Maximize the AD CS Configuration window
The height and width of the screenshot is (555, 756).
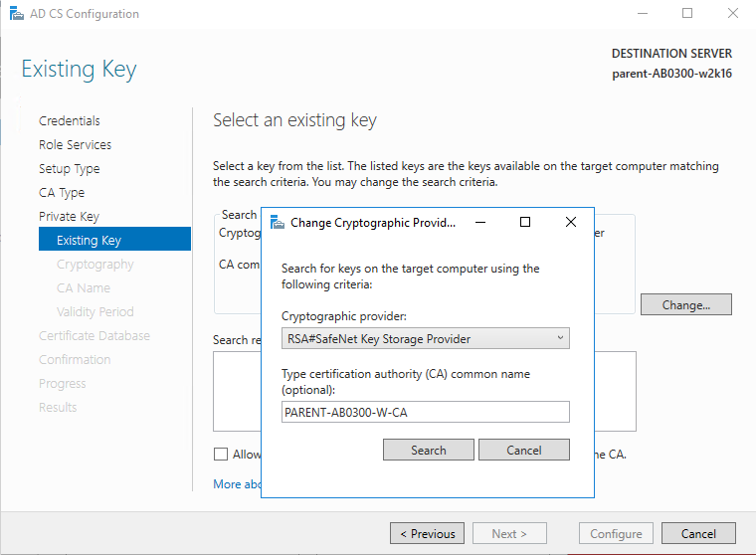click(687, 14)
